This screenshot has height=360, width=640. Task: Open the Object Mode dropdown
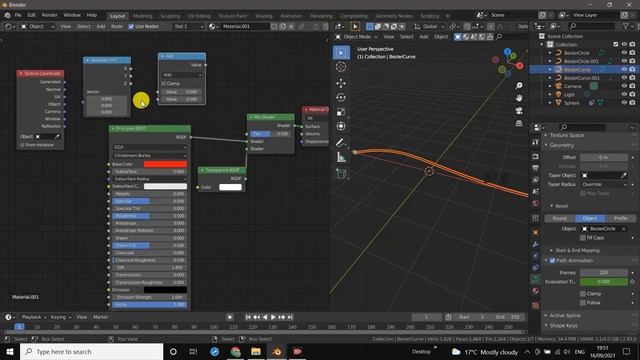[356, 37]
